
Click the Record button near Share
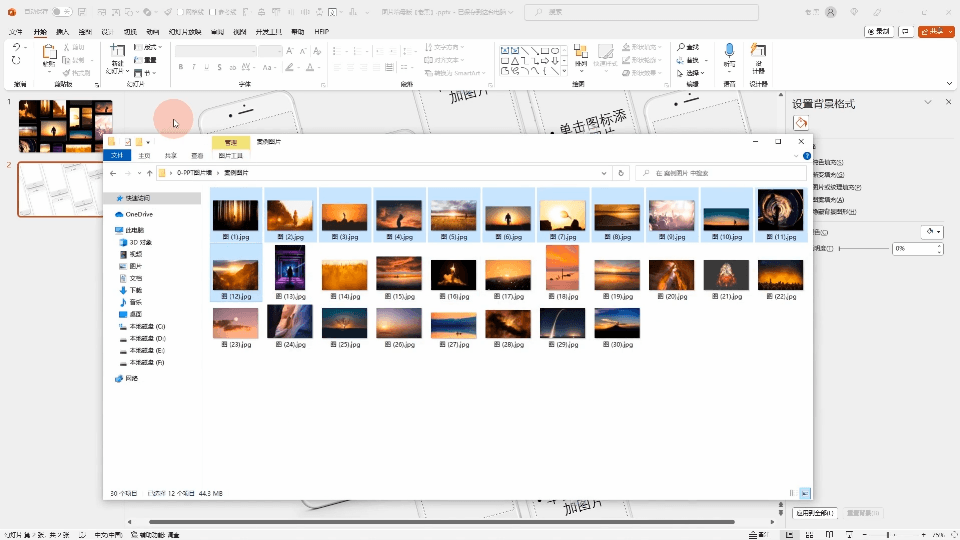coord(879,31)
